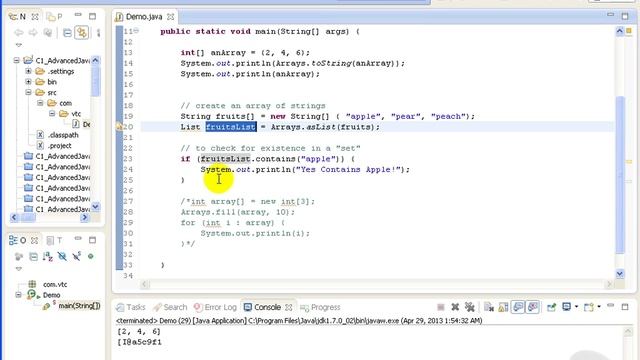640x360 pixels.
Task: Expand the .settings folder
Action: tap(29, 71)
